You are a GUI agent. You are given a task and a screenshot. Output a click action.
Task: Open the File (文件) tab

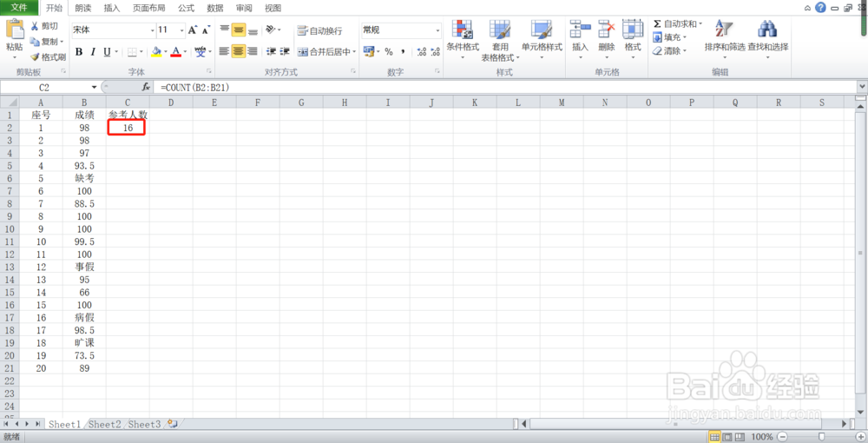[x=19, y=7]
